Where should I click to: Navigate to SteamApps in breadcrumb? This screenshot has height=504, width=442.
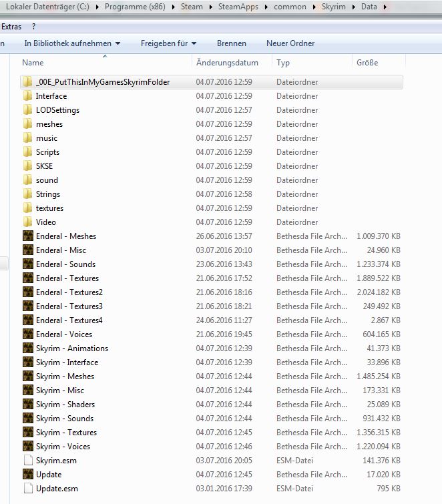[238, 7]
